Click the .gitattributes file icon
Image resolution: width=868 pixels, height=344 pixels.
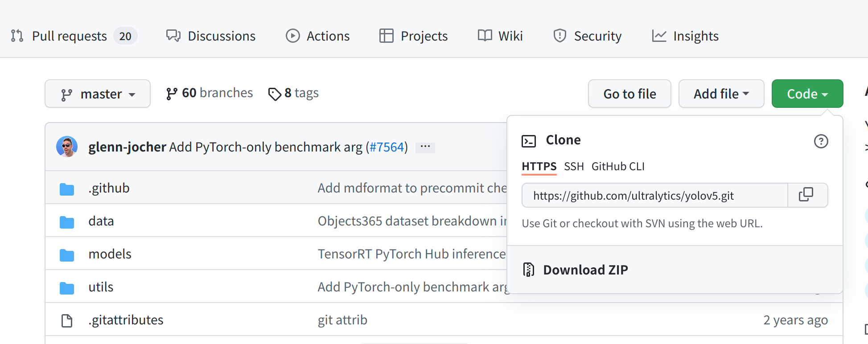click(67, 320)
